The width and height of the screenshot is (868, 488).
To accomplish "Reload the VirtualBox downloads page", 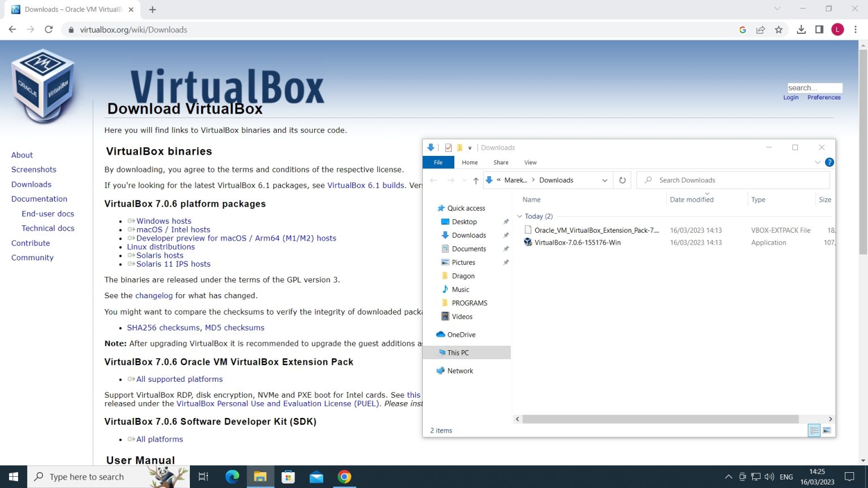I will (49, 30).
